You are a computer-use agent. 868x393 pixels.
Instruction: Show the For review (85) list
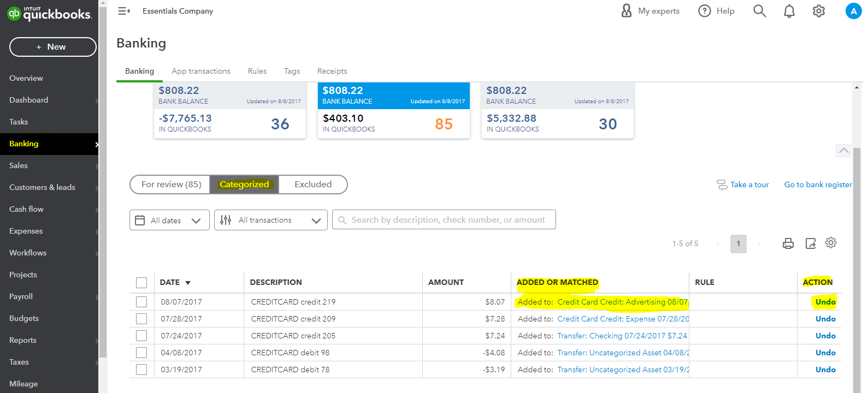tap(171, 184)
